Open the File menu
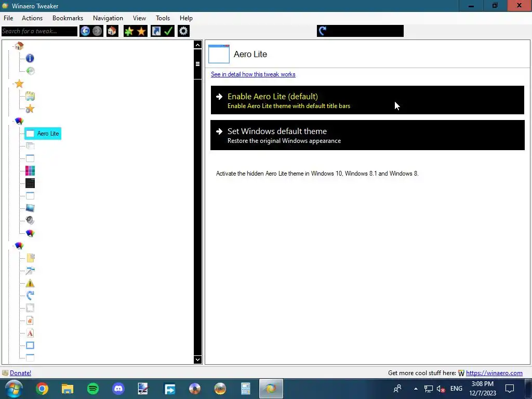This screenshot has height=399, width=532. [x=8, y=18]
